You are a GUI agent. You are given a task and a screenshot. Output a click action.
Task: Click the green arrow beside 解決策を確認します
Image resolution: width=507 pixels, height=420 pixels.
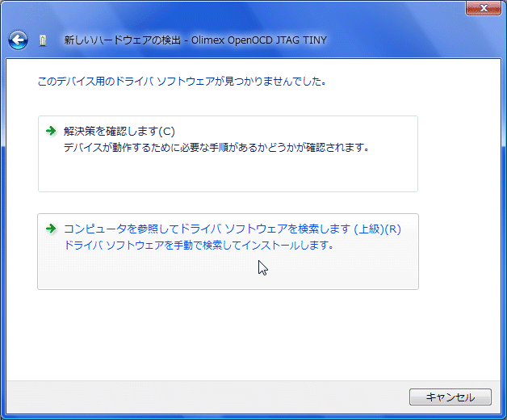tap(51, 131)
